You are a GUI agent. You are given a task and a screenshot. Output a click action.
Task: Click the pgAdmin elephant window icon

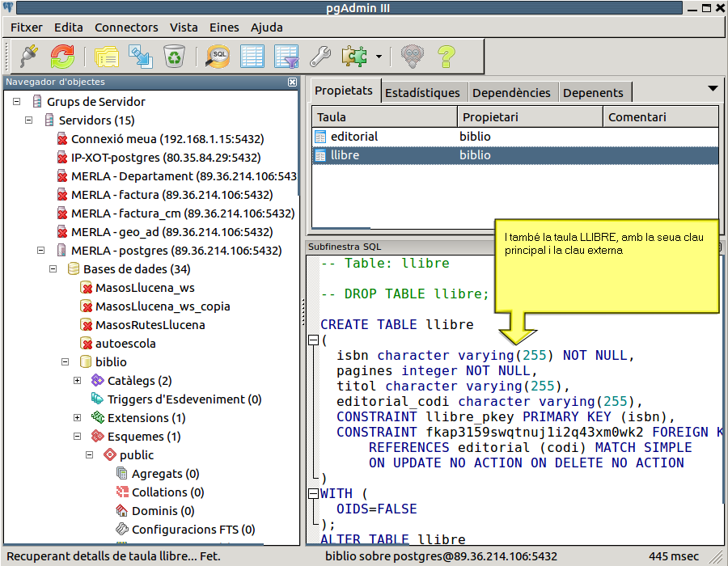click(8, 7)
